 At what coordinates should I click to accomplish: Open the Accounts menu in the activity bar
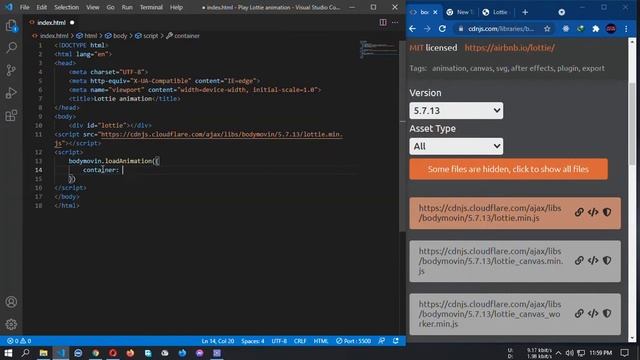pyautogui.click(x=11, y=302)
